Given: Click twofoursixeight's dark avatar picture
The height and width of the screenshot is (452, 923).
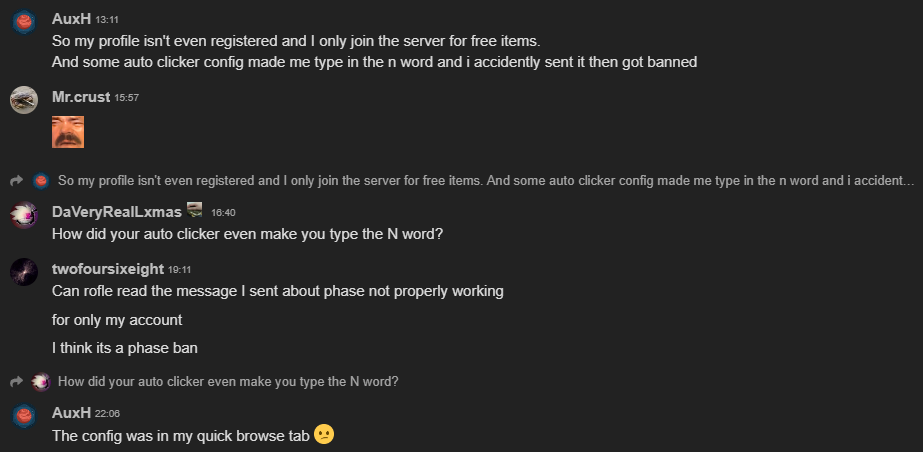Looking at the screenshot, I should pos(24,272).
